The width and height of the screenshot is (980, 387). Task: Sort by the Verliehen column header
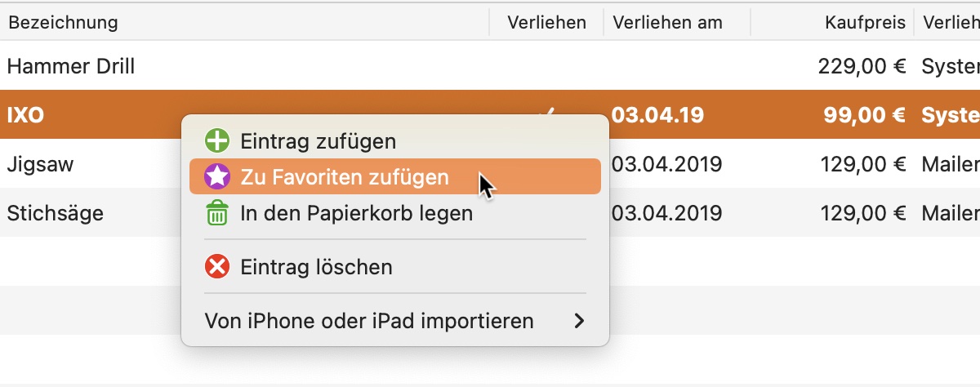[x=546, y=22]
